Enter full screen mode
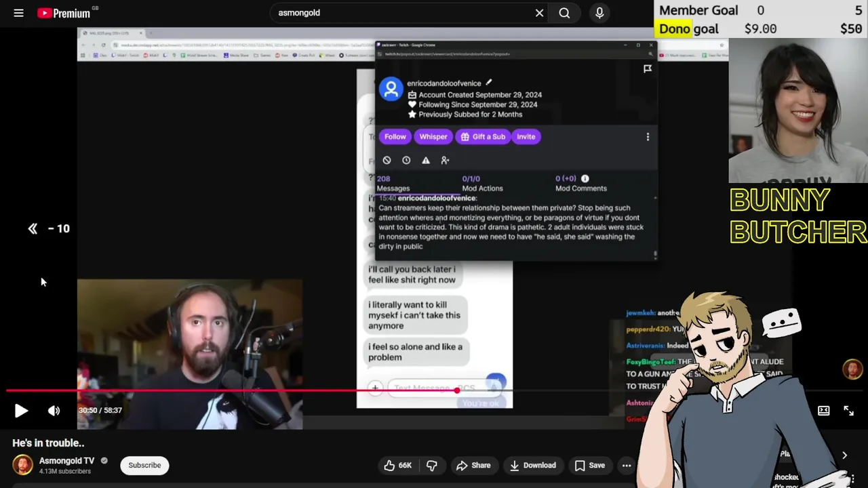The width and height of the screenshot is (868, 488). point(848,410)
